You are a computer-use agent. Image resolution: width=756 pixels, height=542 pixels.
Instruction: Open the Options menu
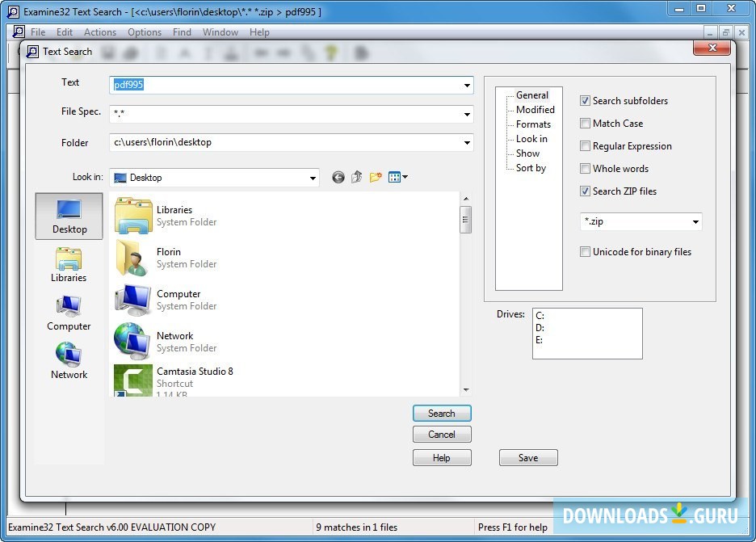pos(144,32)
